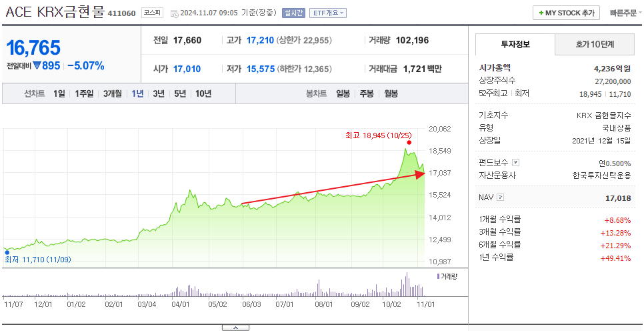This screenshot has height=331, width=644.
Task: Click the 1개월 수익률 value +8.68%
Action: pos(617,220)
